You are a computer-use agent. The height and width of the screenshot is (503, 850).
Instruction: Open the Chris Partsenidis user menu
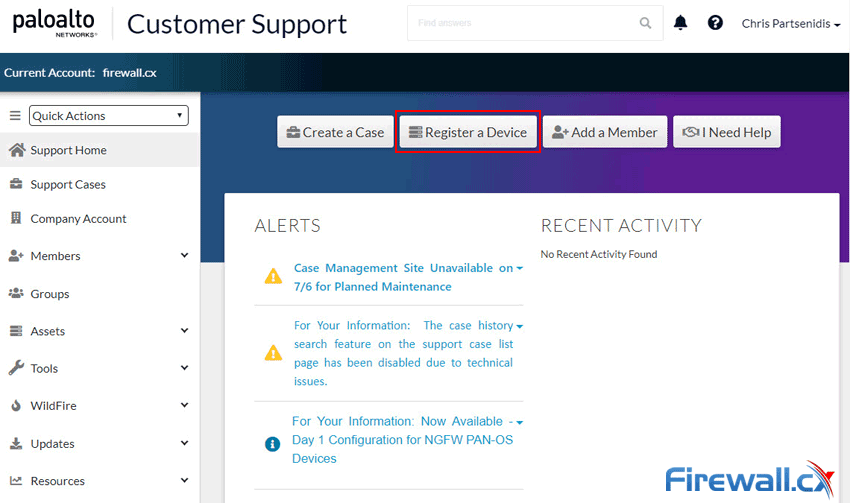pos(790,24)
